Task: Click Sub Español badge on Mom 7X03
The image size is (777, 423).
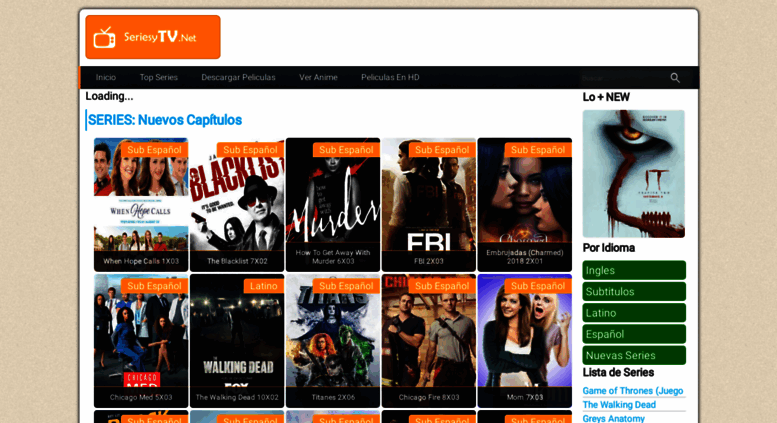Action: 538,286
